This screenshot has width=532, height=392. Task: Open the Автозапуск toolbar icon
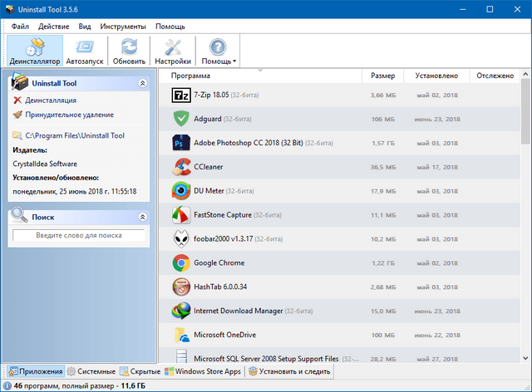(86, 47)
